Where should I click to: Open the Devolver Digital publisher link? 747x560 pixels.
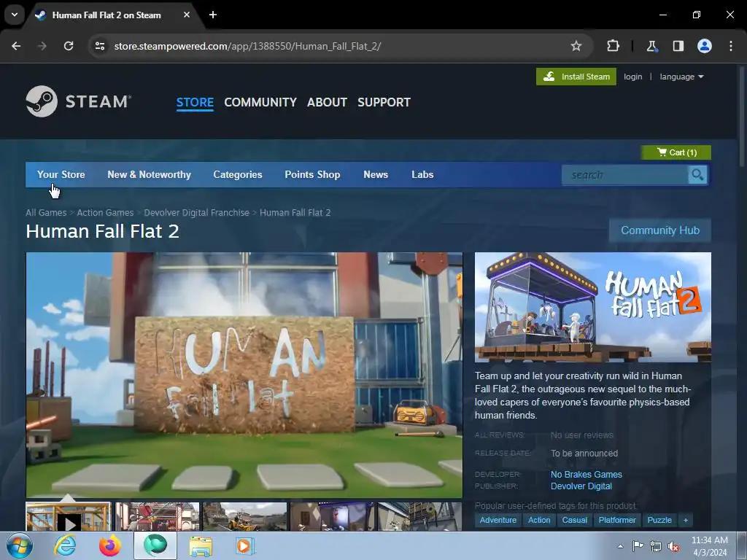pos(581,486)
